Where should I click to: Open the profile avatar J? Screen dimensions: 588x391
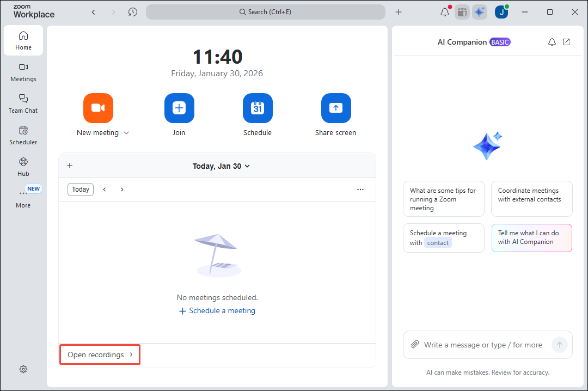coord(501,12)
